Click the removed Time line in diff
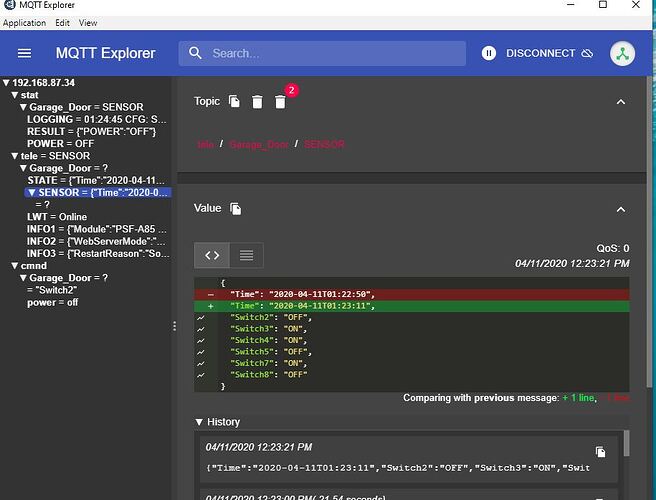Screen dimensions: 656x500 point(412,295)
